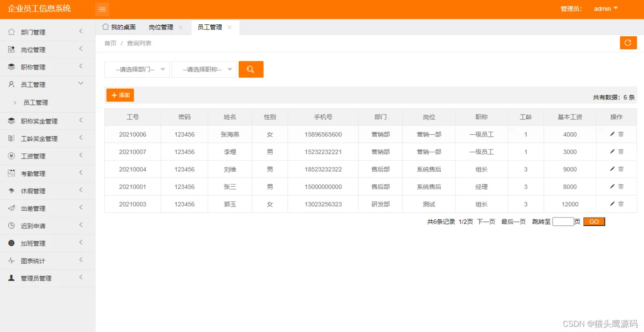644x332 pixels.
Task: Toggle sidebar with the hamburger menu icon
Action: pyautogui.click(x=102, y=9)
